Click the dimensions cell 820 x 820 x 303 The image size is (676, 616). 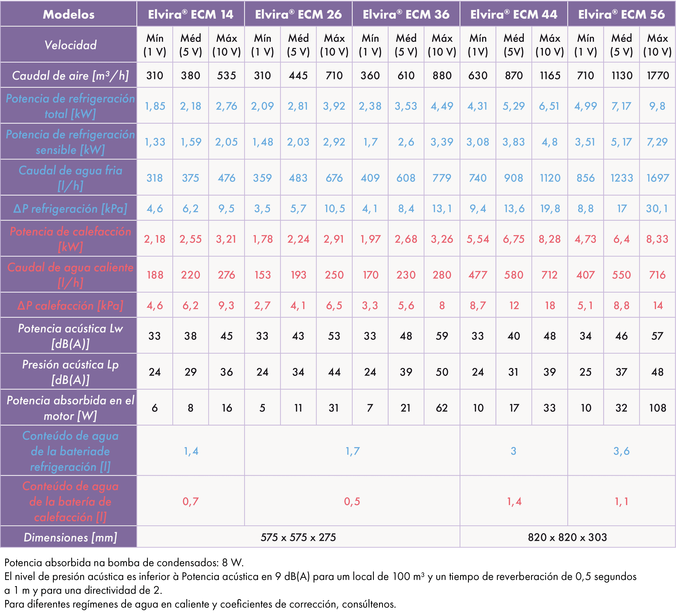click(x=567, y=537)
